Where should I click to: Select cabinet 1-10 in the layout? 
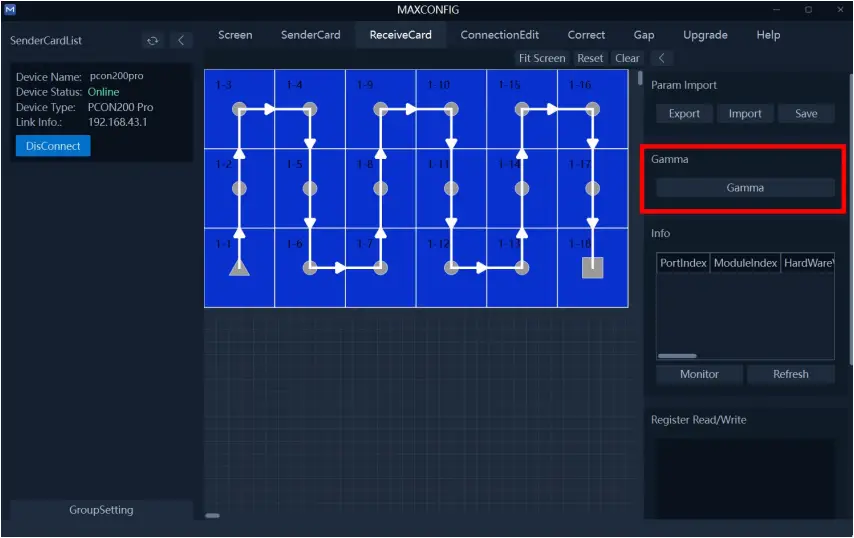tap(451, 109)
